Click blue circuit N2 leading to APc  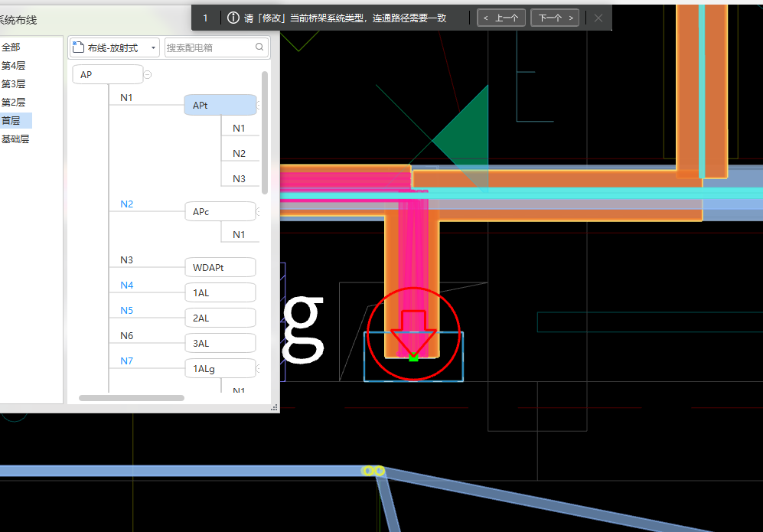[x=126, y=204]
